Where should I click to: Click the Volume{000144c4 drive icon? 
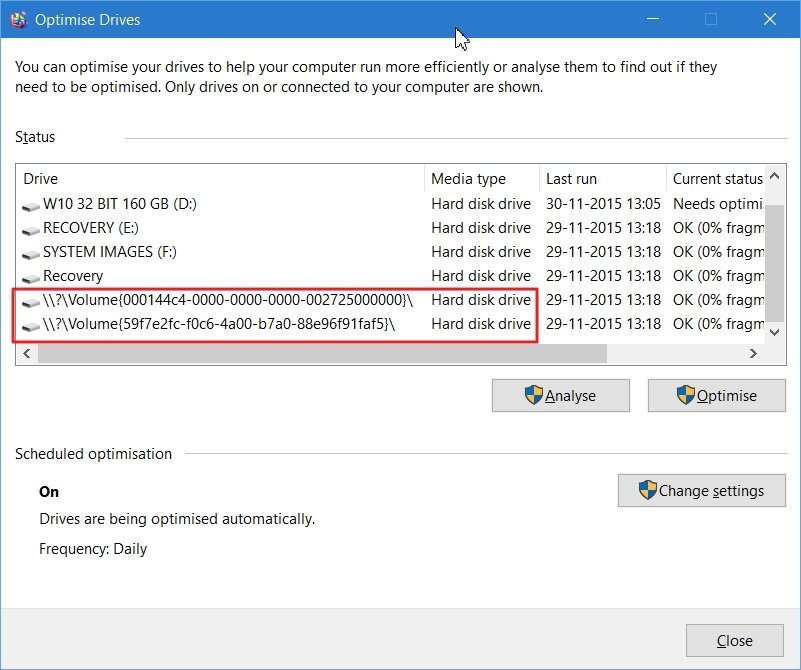pyautogui.click(x=31, y=300)
